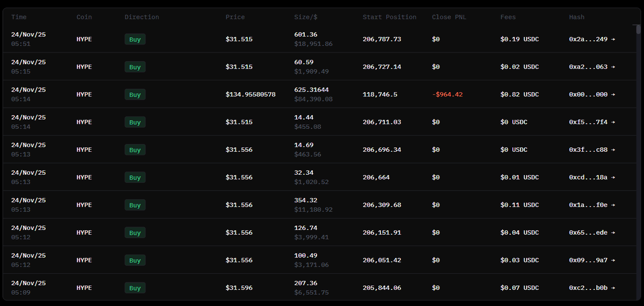
Task: Click the Start Position column header
Action: point(389,17)
